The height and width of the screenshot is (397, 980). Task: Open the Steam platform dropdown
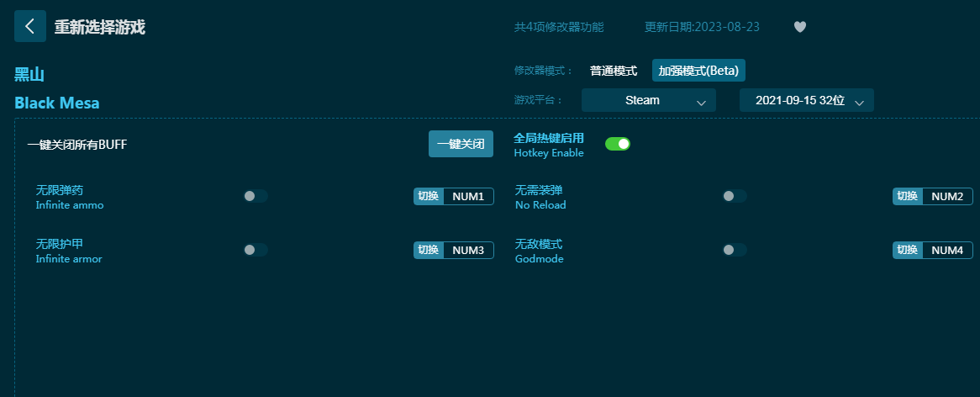[649, 100]
